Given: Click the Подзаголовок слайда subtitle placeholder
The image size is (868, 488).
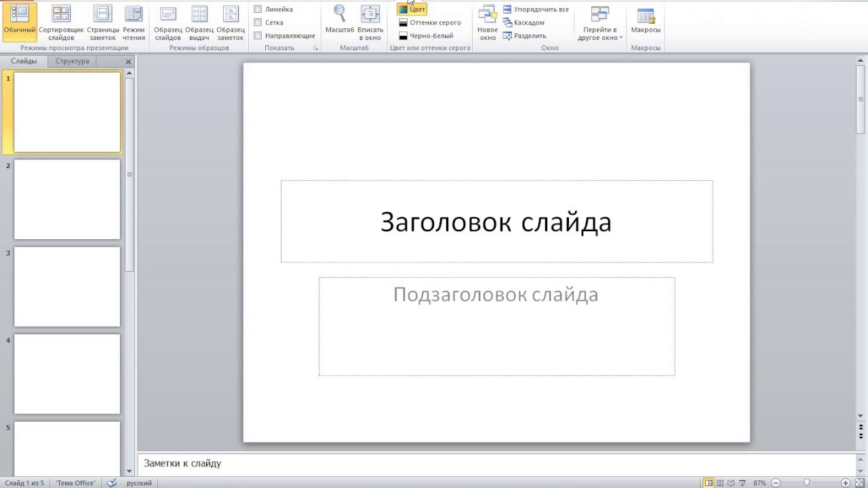Looking at the screenshot, I should pos(496,326).
